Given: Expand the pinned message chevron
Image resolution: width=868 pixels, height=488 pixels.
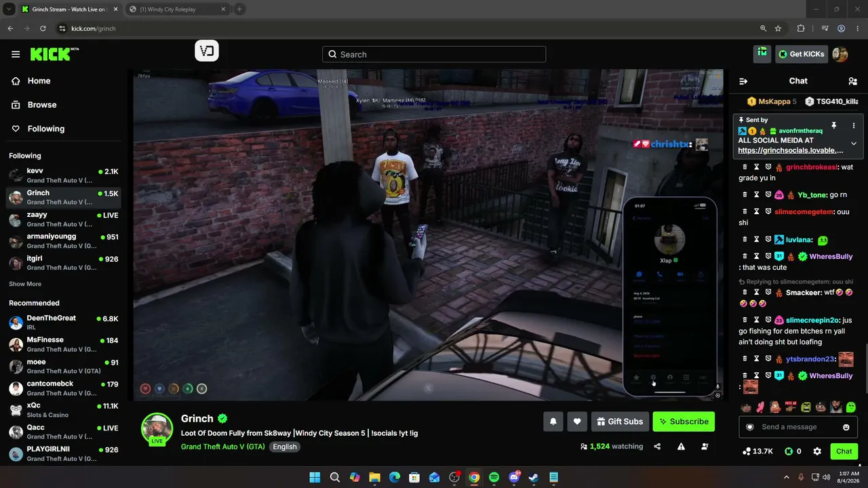Looking at the screenshot, I should point(854,143).
